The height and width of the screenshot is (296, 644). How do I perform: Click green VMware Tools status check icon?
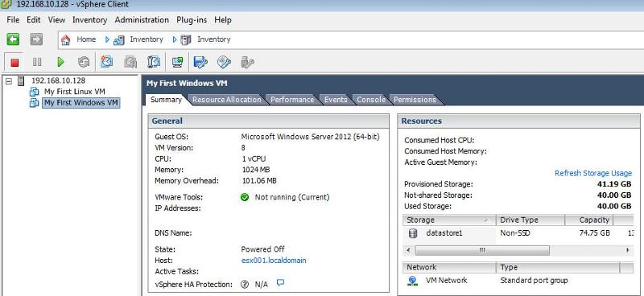click(x=245, y=198)
